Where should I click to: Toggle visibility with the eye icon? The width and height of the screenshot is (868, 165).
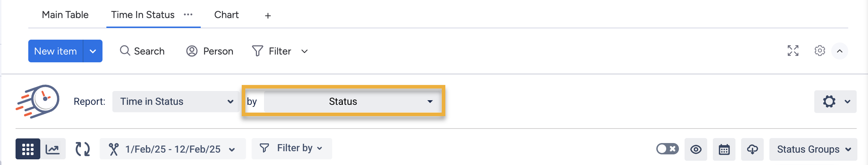(x=696, y=149)
